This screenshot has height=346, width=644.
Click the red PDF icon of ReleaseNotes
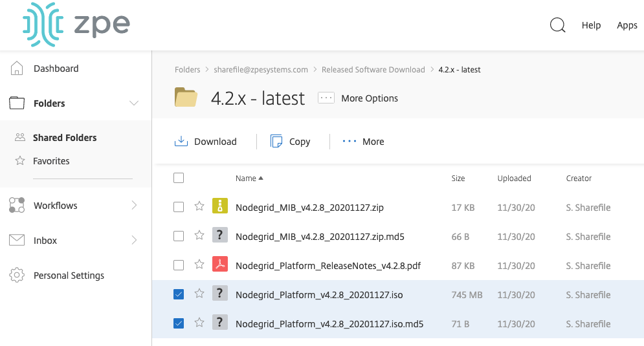pos(220,264)
